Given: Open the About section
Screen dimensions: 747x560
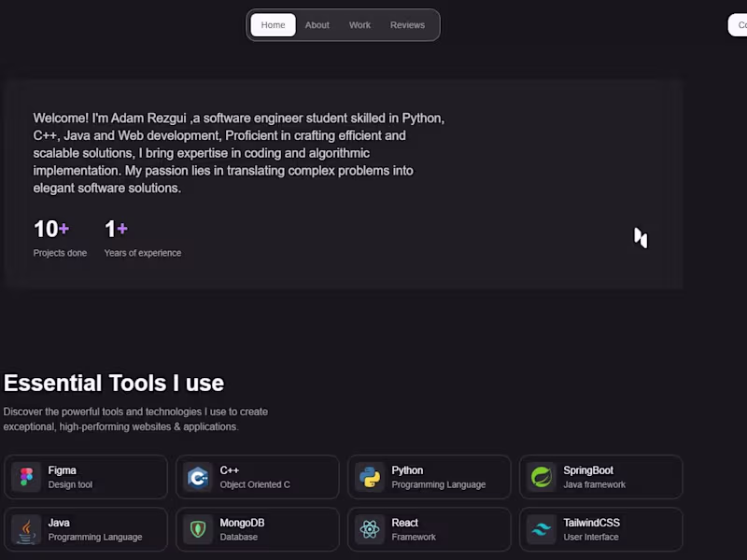Looking at the screenshot, I should pos(317,25).
